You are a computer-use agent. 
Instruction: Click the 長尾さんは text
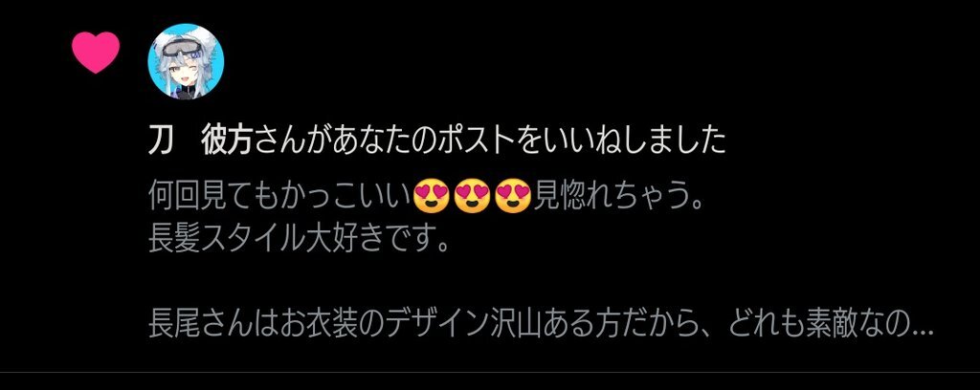pyautogui.click(x=212, y=326)
